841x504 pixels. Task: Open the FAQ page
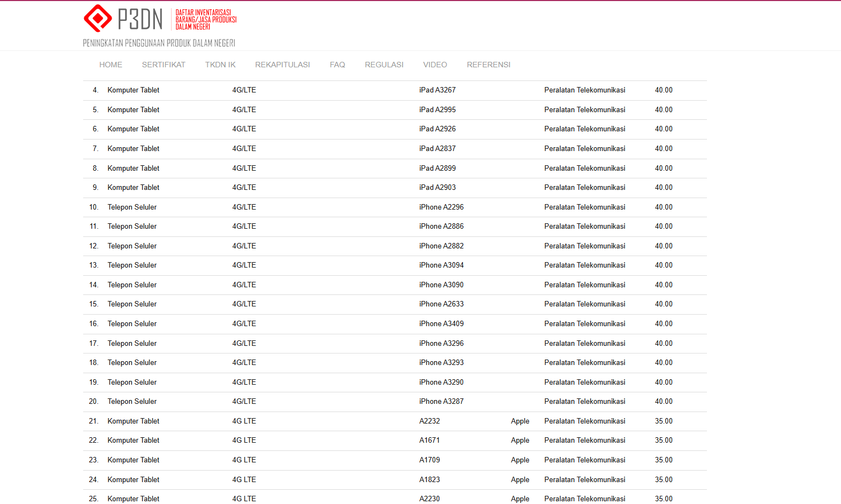click(x=337, y=65)
